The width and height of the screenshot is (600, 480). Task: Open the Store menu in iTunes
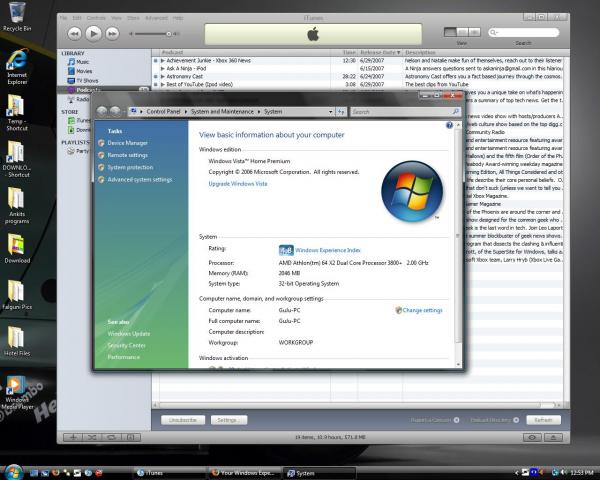click(x=133, y=18)
